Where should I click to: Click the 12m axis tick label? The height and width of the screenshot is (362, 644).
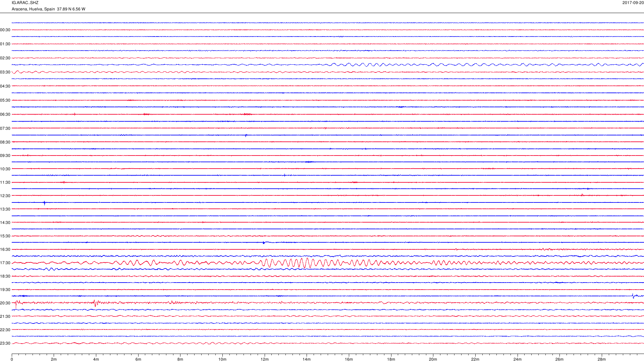[265, 359]
